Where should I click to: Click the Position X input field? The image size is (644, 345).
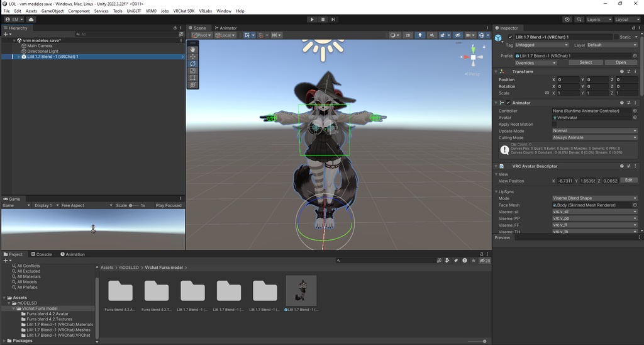coord(568,80)
